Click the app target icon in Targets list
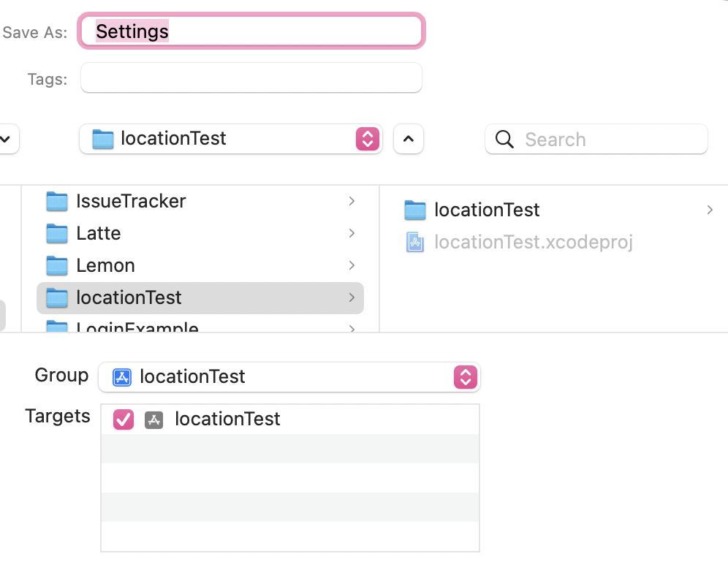The height and width of the screenshot is (570, 728). coord(153,419)
